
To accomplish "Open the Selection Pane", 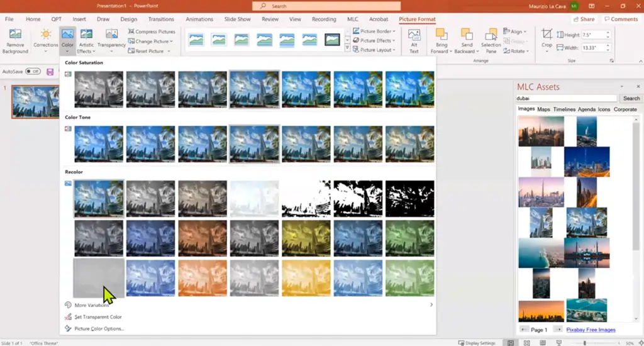I will [491, 41].
